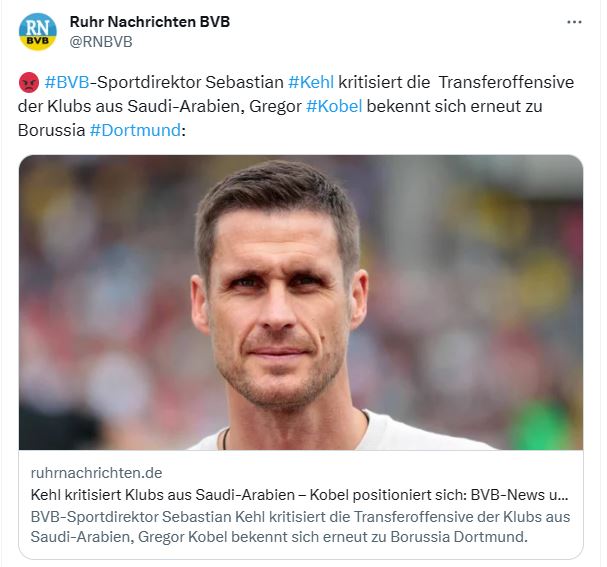
Task: Click the angry face emoji in tweet
Action: [29, 82]
